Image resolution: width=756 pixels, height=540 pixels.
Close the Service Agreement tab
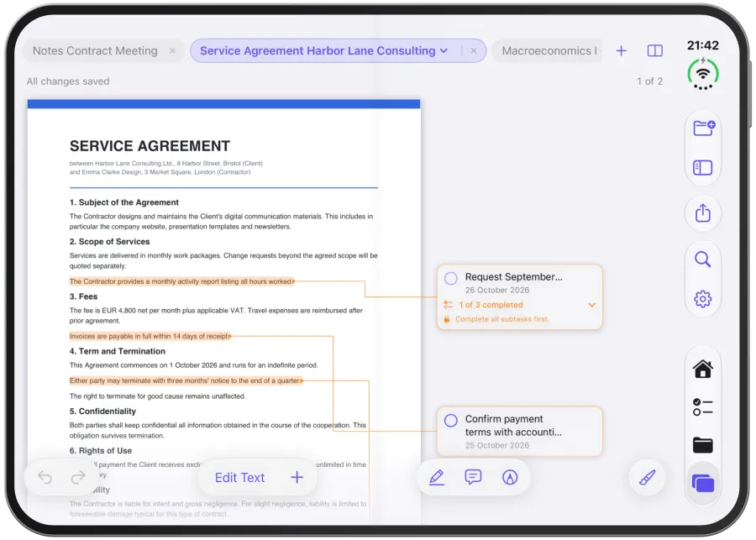tap(474, 50)
